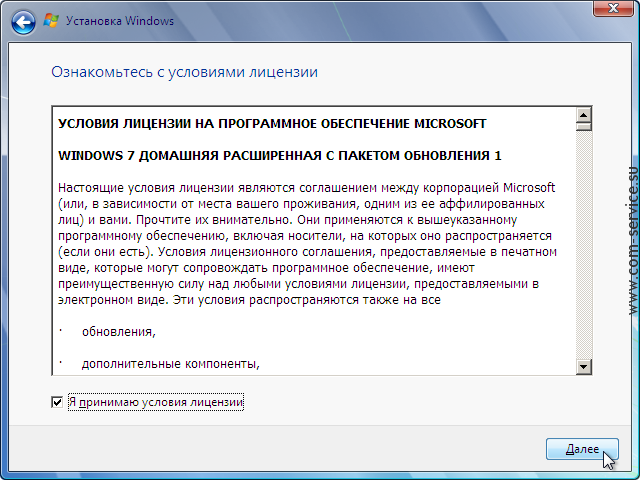640x480 pixels.
Task: Click the Windows flag logo in title bar
Action: click(x=51, y=21)
